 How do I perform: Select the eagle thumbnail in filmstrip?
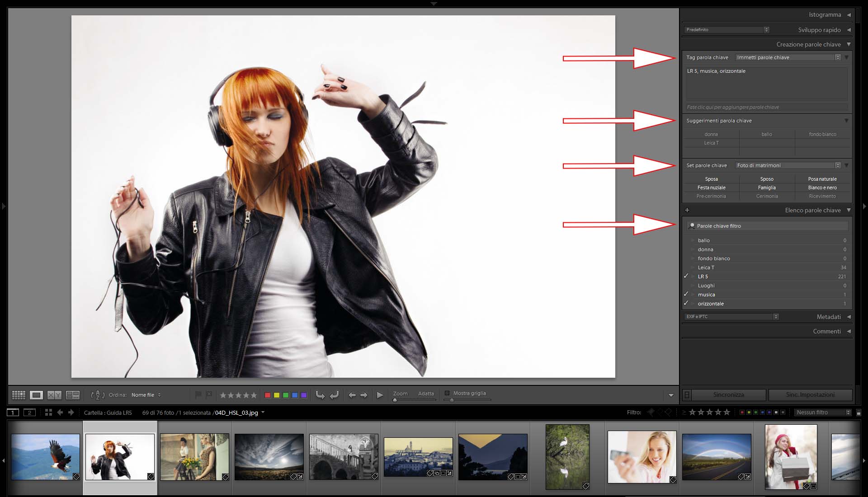coord(45,457)
